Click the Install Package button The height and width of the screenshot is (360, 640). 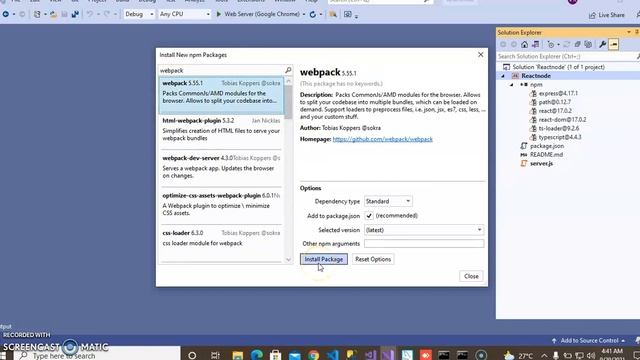point(324,259)
